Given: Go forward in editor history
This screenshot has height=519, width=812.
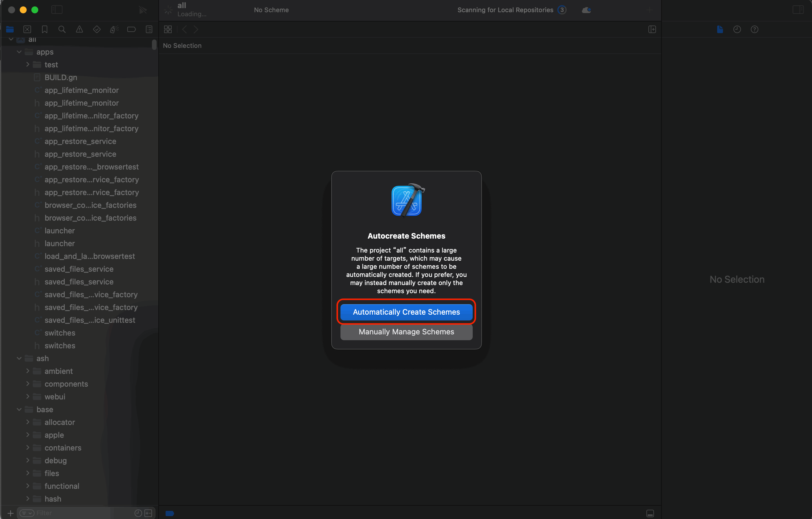Looking at the screenshot, I should click(x=196, y=29).
